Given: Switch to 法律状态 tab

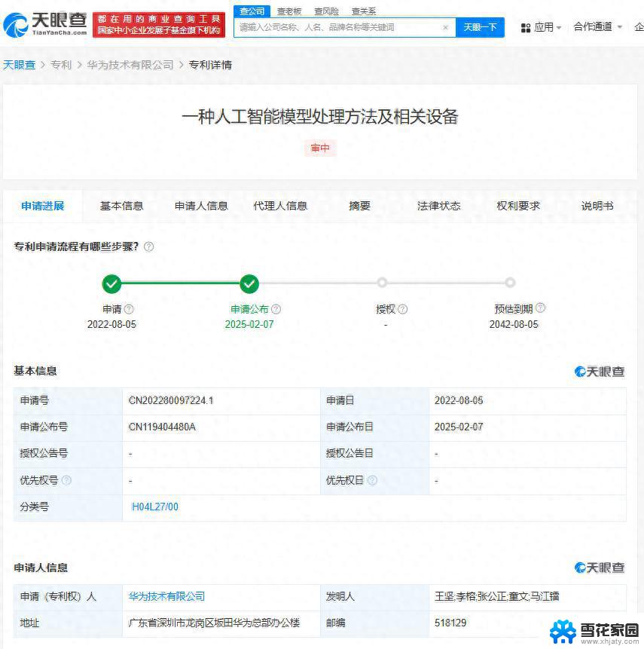Looking at the screenshot, I should (439, 206).
